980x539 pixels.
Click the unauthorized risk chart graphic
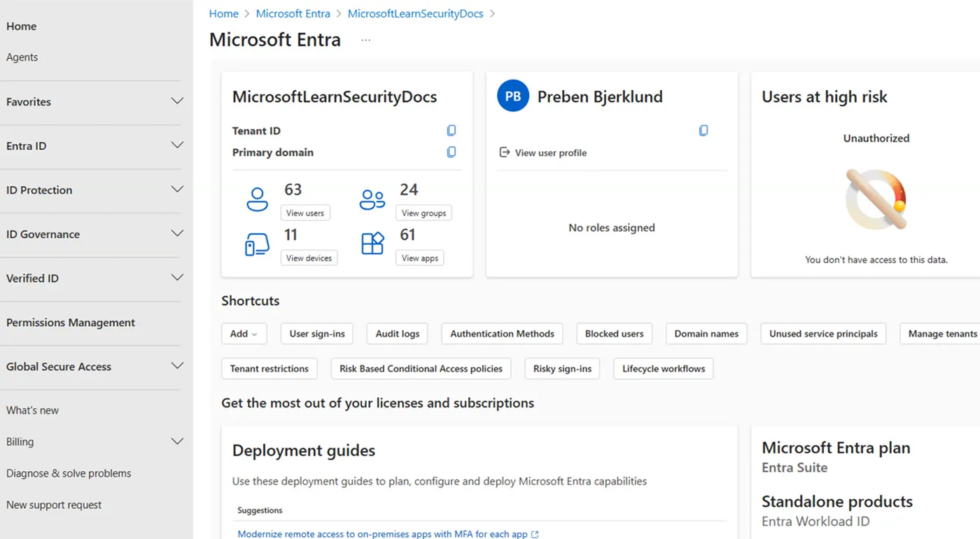[x=876, y=199]
